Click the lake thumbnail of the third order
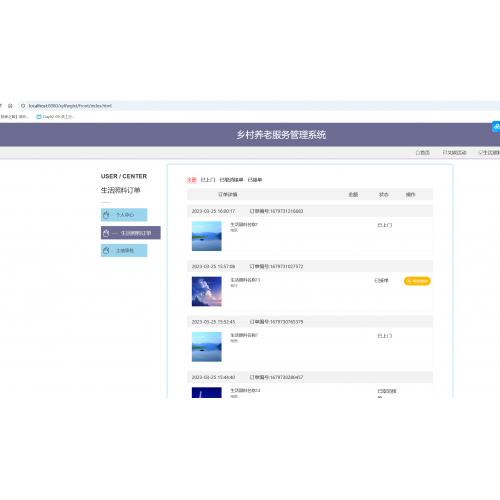Image resolution: width=500 pixels, height=500 pixels. tap(207, 347)
